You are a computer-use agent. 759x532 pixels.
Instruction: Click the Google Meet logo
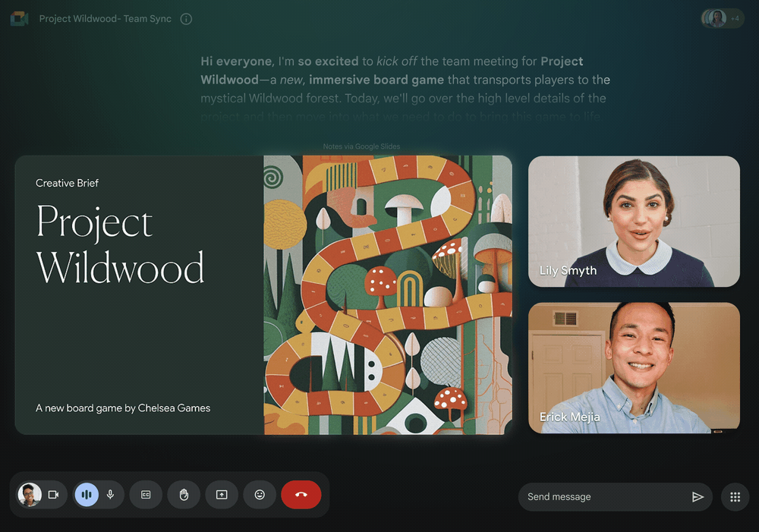click(x=20, y=19)
